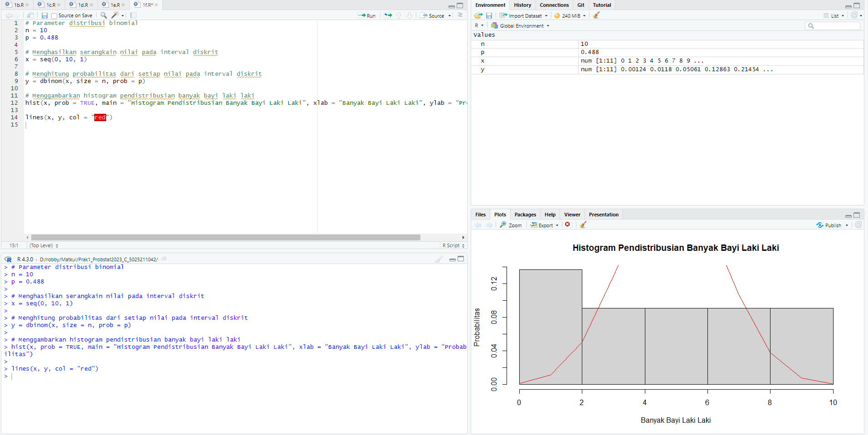Click the code tools magic wand icon

(x=115, y=15)
